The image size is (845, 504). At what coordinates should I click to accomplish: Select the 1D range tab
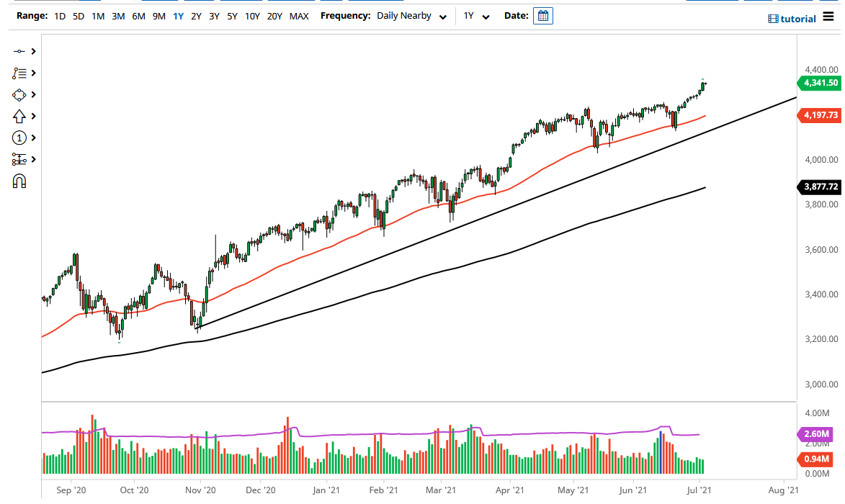click(60, 15)
